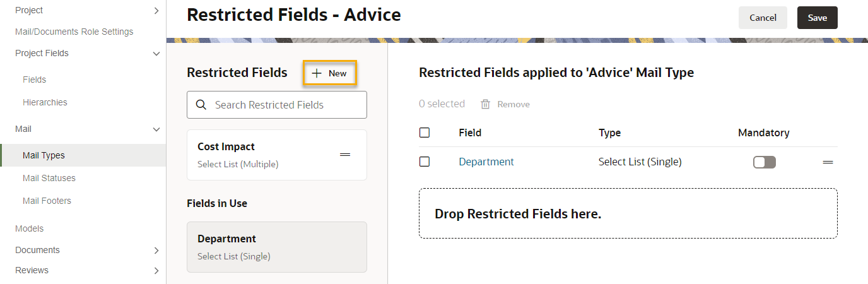This screenshot has height=284, width=868.
Task: Tick the select-all checkbox in table header
Action: coord(425,133)
